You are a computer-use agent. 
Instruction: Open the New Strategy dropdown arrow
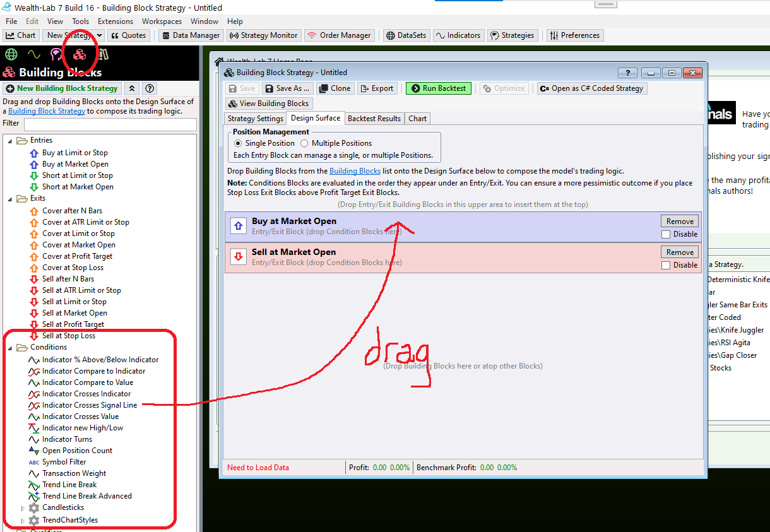(x=100, y=35)
